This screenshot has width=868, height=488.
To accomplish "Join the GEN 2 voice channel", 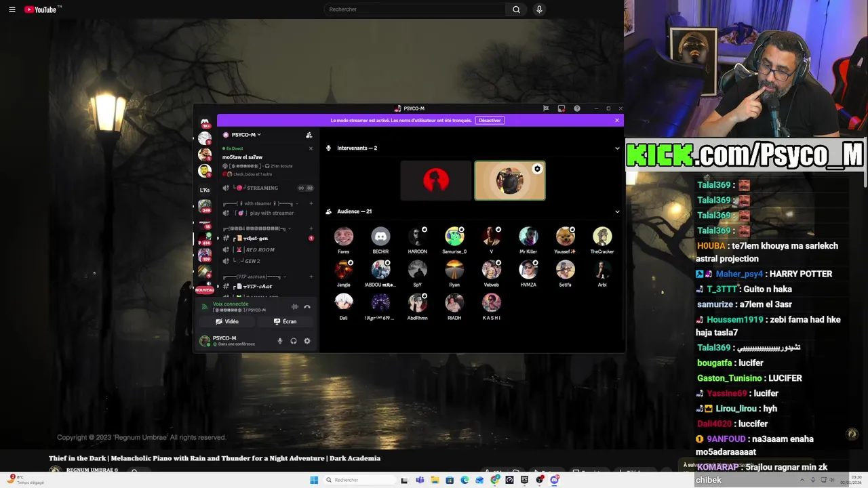I will (268, 261).
